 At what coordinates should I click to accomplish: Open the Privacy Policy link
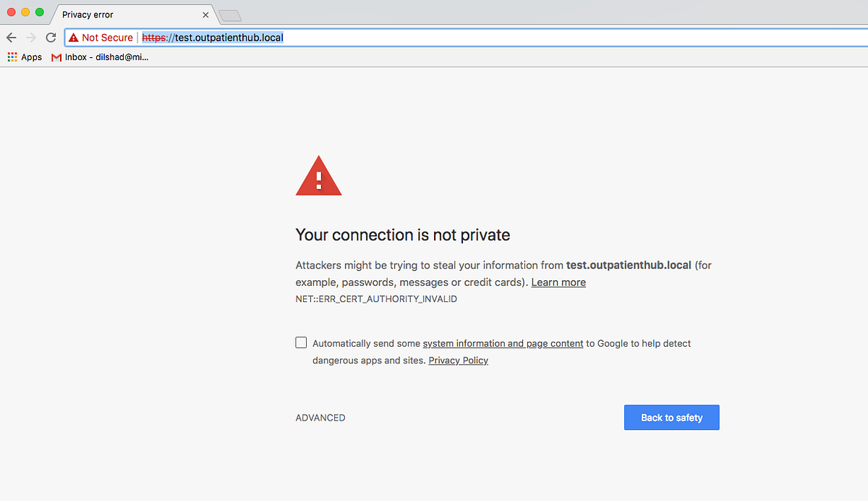coord(458,360)
